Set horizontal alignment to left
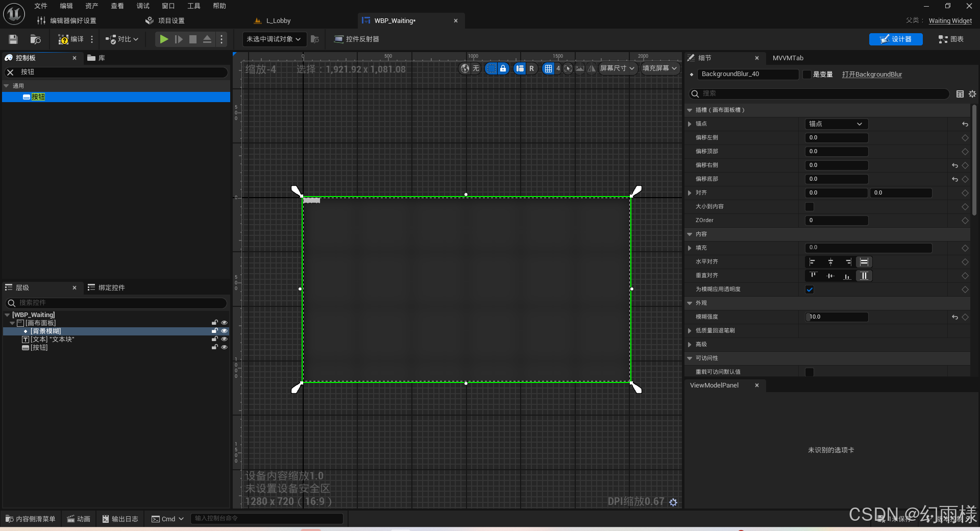The width and height of the screenshot is (980, 531). (x=812, y=262)
